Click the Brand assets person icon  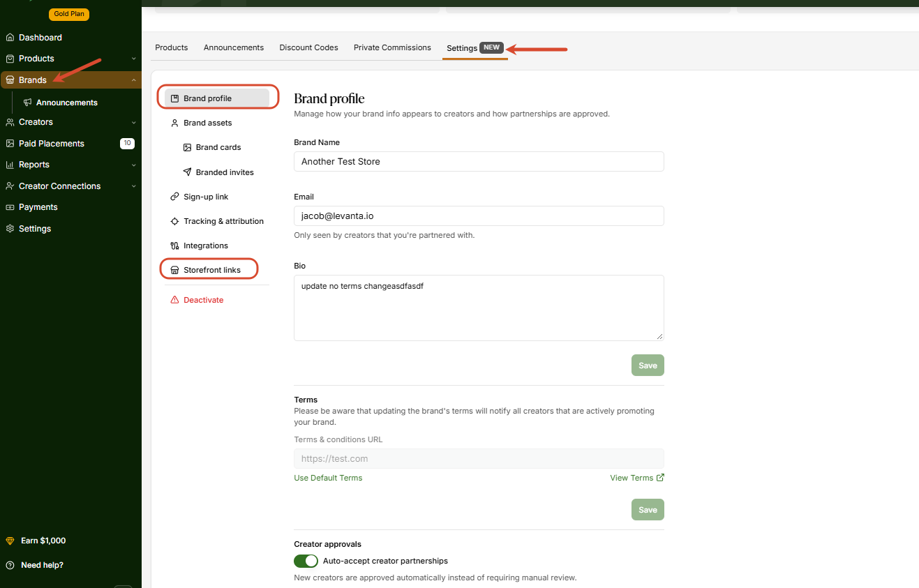pyautogui.click(x=174, y=123)
